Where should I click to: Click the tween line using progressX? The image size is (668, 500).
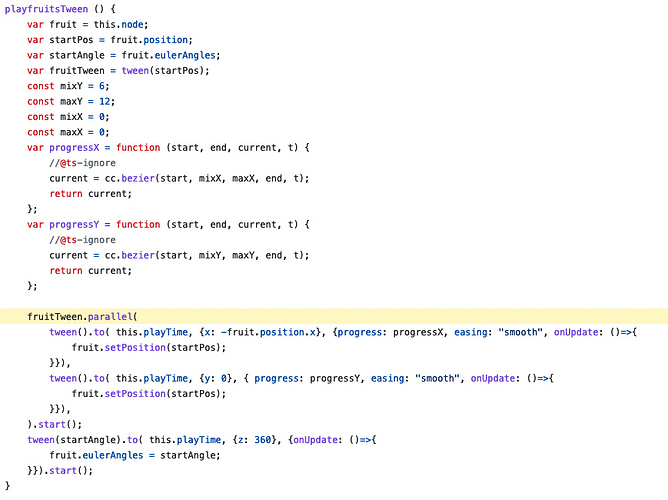click(x=343, y=332)
